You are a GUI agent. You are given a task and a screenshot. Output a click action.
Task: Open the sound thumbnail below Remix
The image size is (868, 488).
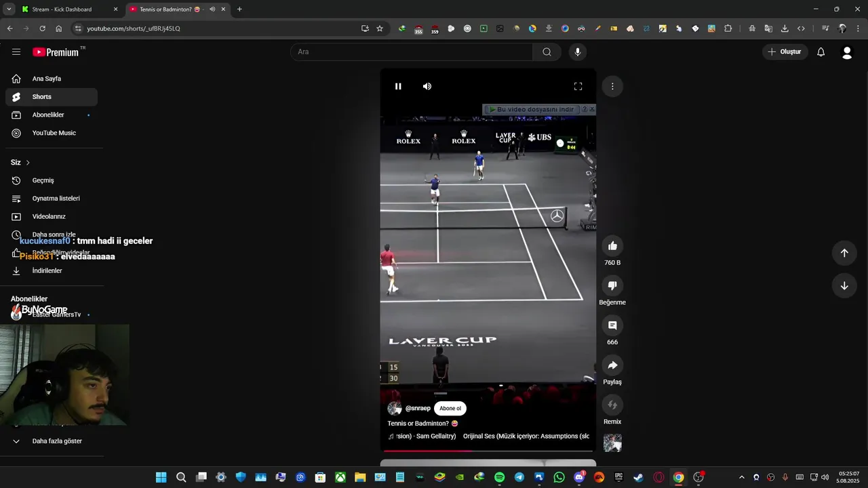click(x=612, y=443)
